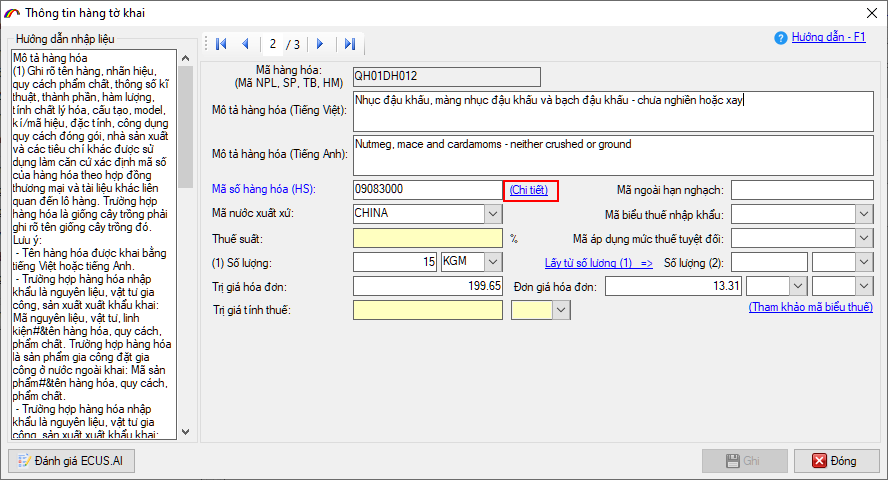Screen dimensions: 888x480
Task: Click the guidance panel vertical scrollbar
Action: [186, 250]
